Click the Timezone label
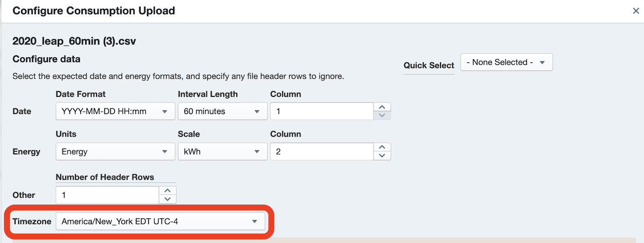The height and width of the screenshot is (243, 644). coord(32,222)
